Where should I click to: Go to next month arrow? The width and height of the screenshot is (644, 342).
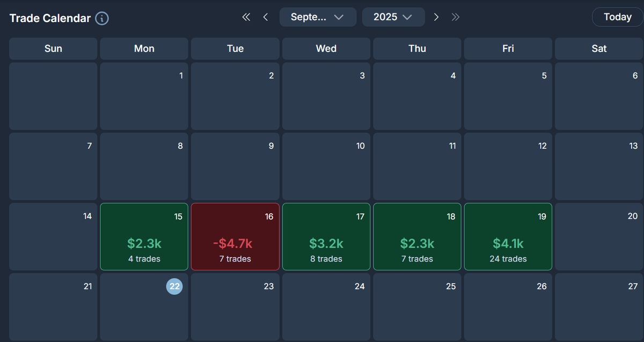pyautogui.click(x=436, y=17)
